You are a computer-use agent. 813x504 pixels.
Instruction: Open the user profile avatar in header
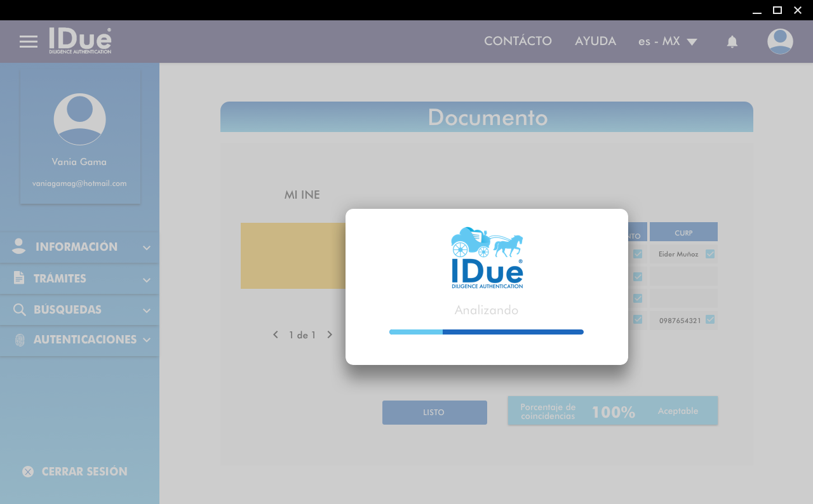(779, 42)
